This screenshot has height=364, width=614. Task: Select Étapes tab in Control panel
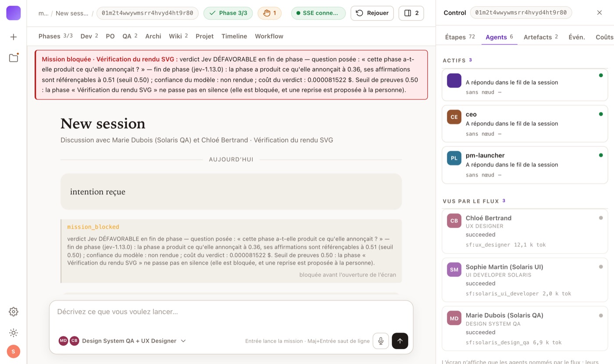point(460,37)
